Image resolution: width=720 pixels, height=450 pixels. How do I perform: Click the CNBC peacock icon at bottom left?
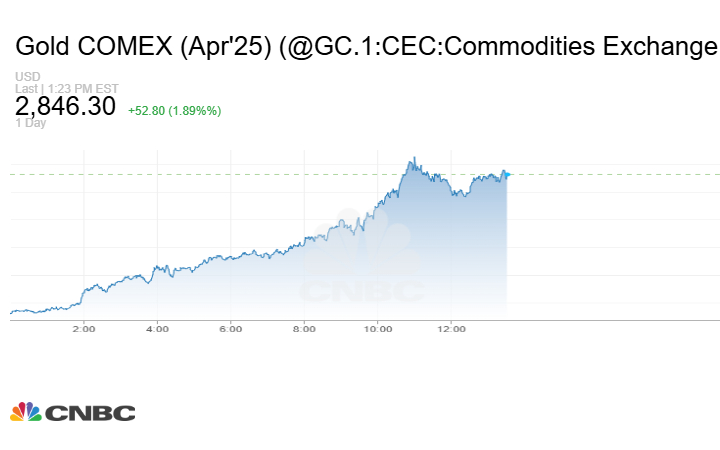click(25, 412)
